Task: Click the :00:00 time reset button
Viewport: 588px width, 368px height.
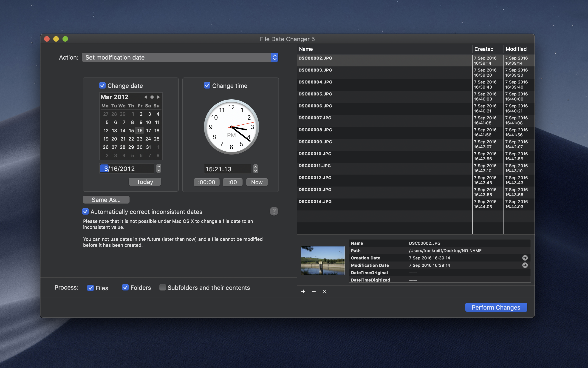Action: click(x=206, y=182)
